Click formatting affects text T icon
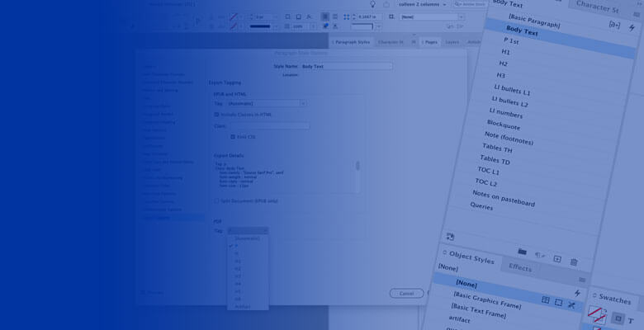This screenshot has width=644, height=330. point(631,321)
